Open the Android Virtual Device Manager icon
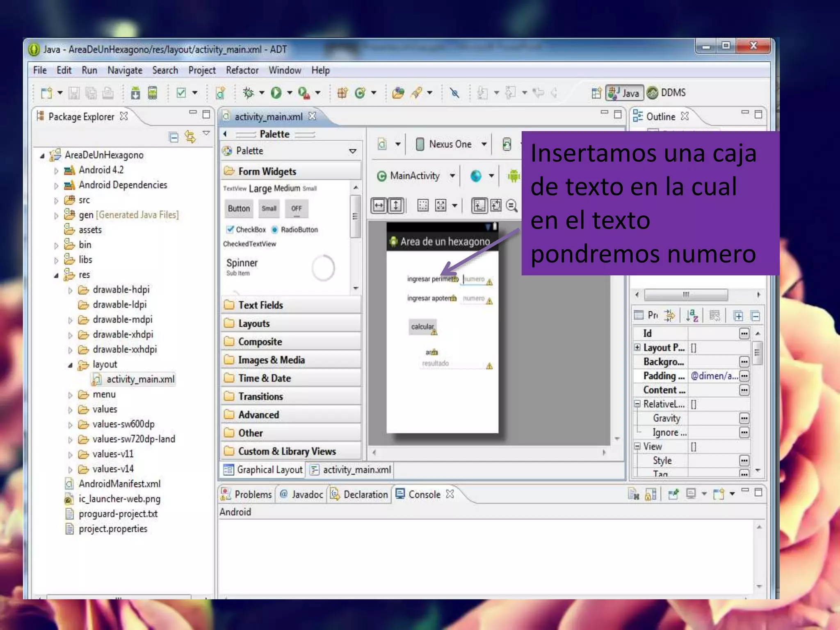 (152, 93)
